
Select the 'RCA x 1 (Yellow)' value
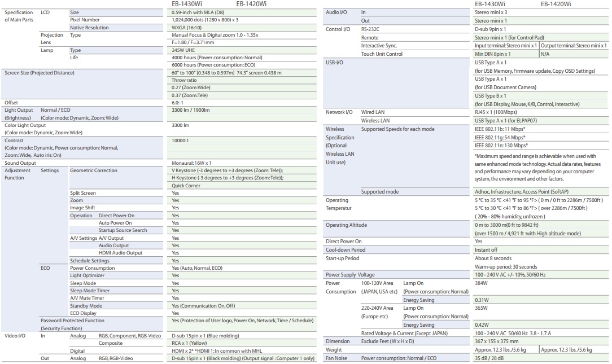pyautogui.click(x=189, y=344)
